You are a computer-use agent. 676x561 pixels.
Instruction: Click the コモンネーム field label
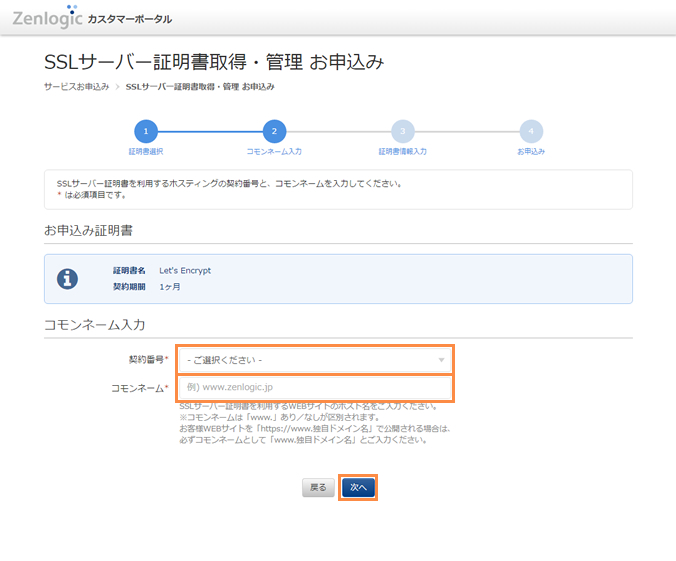pos(138,388)
